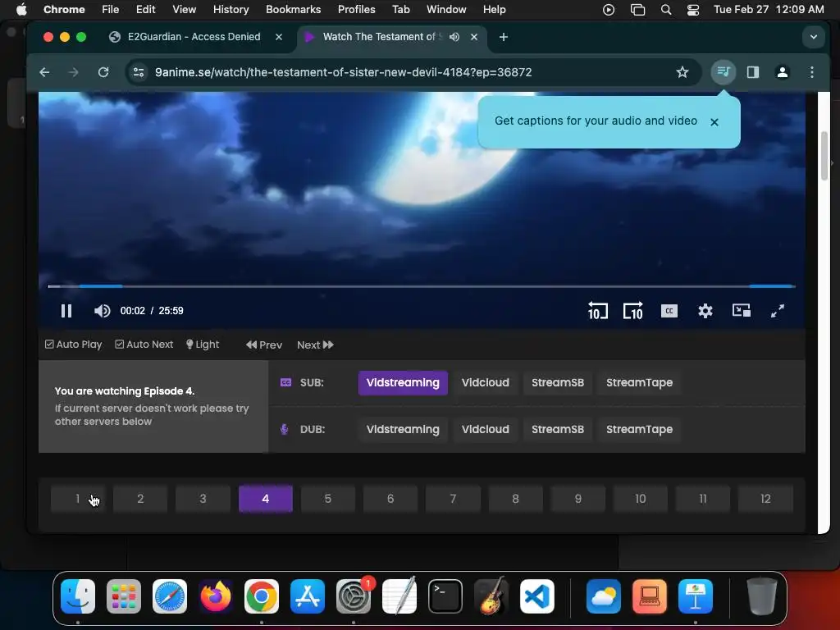Viewport: 840px width, 630px height.
Task: Open the View menu
Action: (x=184, y=9)
